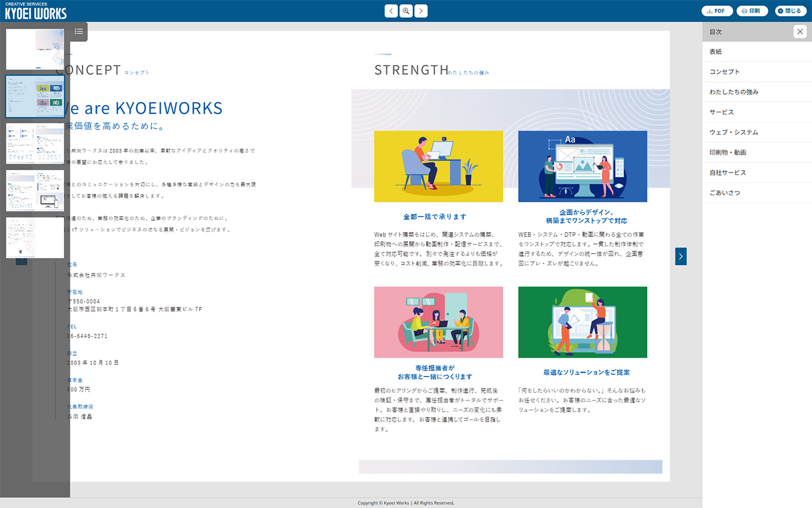This screenshot has width=812, height=508.
Task: Click the 最適なソリューションをご提案 heading
Action: [x=586, y=372]
